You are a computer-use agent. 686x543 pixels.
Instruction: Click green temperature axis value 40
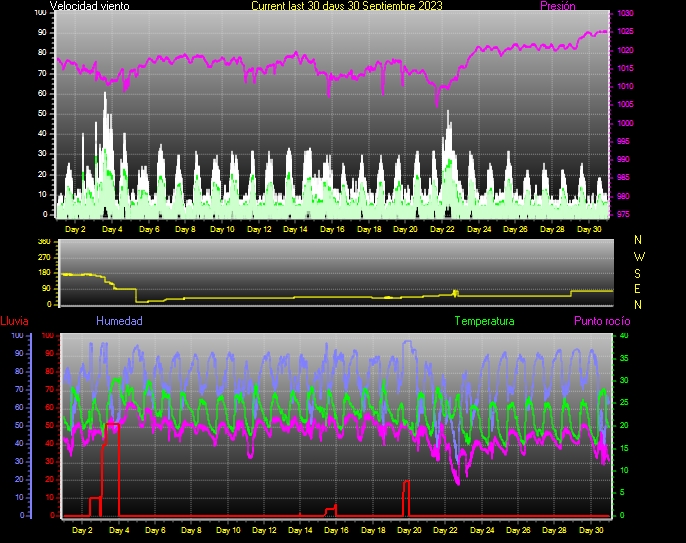tap(624, 336)
